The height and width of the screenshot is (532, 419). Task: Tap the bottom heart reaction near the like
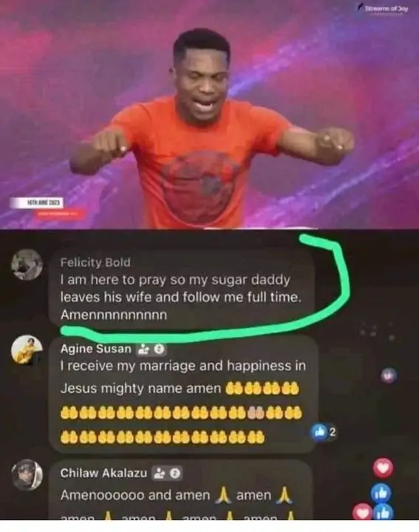click(x=362, y=512)
